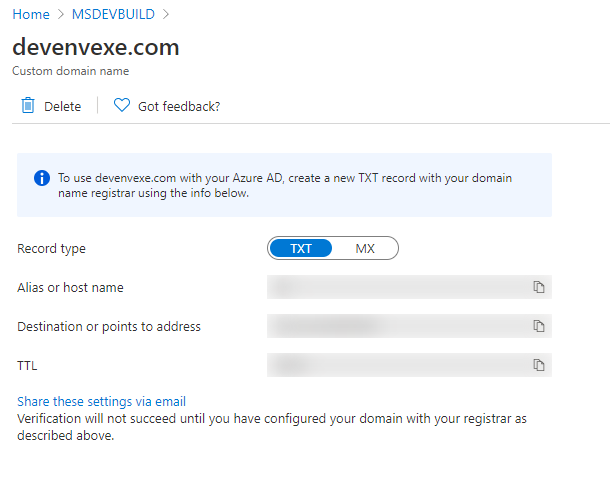Click Share these settings via email
The width and height of the screenshot is (610, 485).
pos(101,402)
